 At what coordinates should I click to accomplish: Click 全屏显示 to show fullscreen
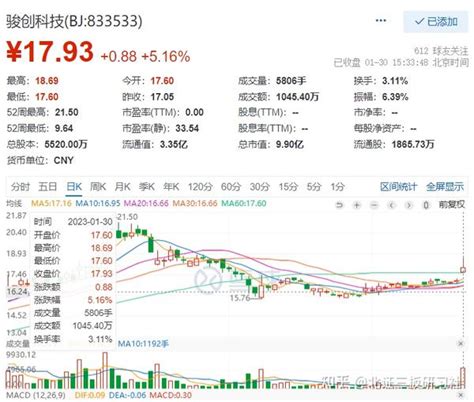tap(445, 186)
